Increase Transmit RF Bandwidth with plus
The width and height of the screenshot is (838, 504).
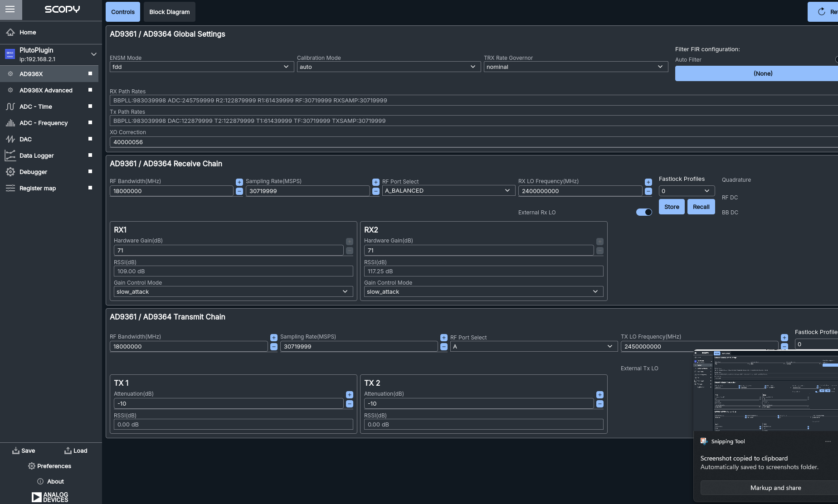coord(274,338)
